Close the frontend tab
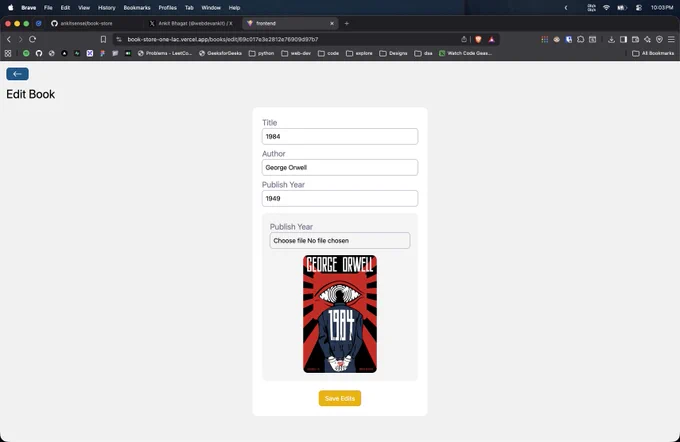Image resolution: width=680 pixels, height=442 pixels. click(x=332, y=23)
